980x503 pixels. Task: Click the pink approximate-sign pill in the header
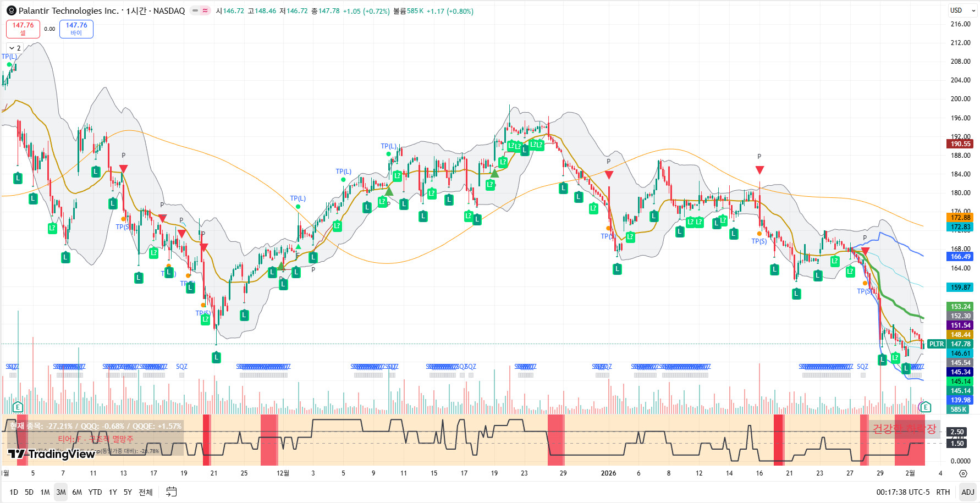(x=205, y=10)
